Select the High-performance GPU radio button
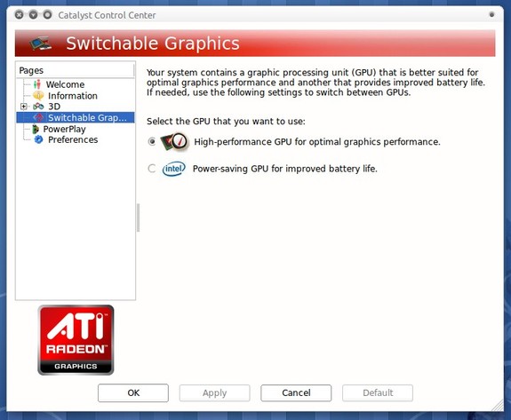 152,142
